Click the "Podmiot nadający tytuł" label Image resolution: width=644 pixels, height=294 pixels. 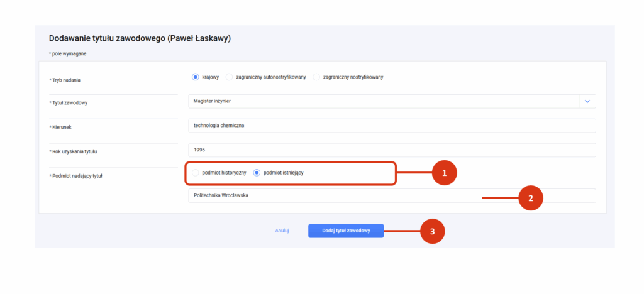[x=75, y=177]
